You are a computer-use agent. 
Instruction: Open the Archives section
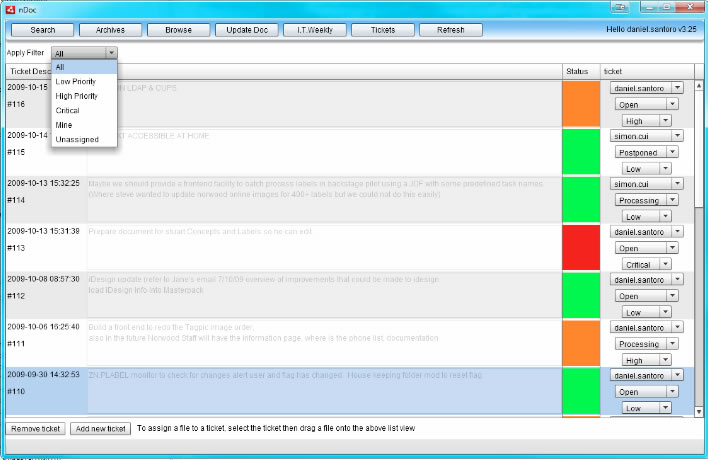pos(110,30)
